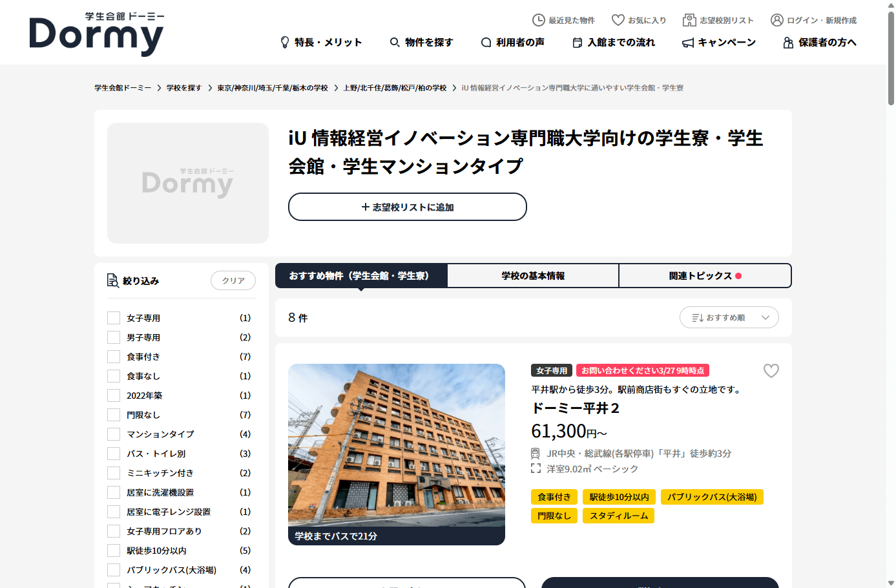This screenshot has width=896, height=588.
Task: Tick the マンションタイプ filter checkbox
Action: pos(114,434)
